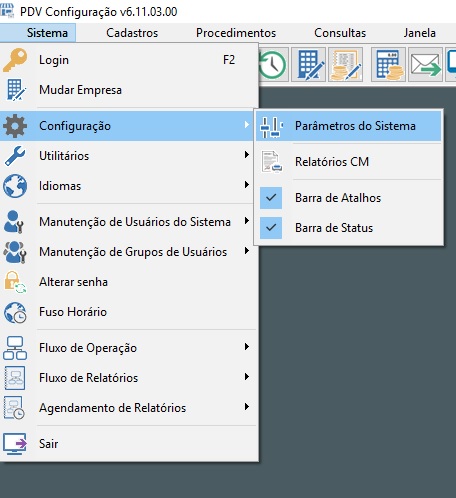Click the calculator with coins toolbar icon
Screen dimensions: 456x498
[x=389, y=65]
